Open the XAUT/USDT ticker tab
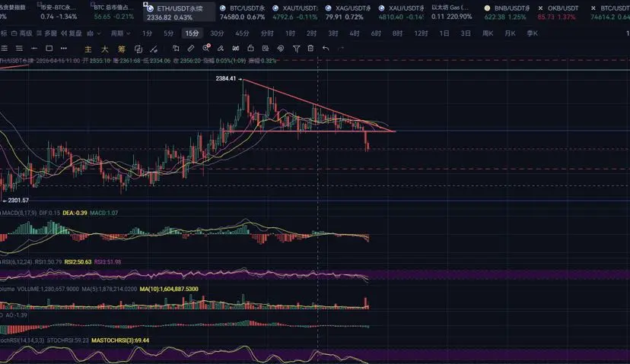The image size is (630, 364). click(x=295, y=12)
